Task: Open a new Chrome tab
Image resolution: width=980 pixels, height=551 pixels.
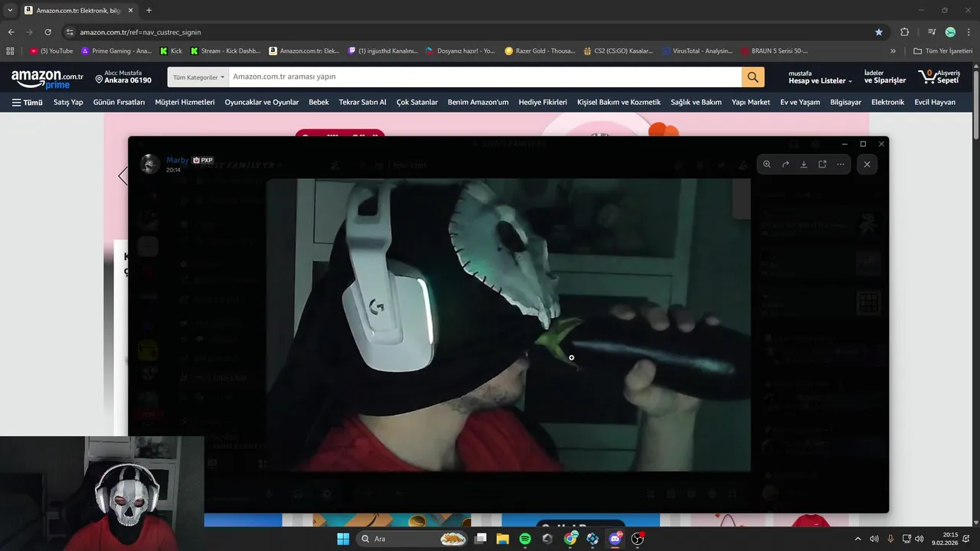Action: [149, 11]
